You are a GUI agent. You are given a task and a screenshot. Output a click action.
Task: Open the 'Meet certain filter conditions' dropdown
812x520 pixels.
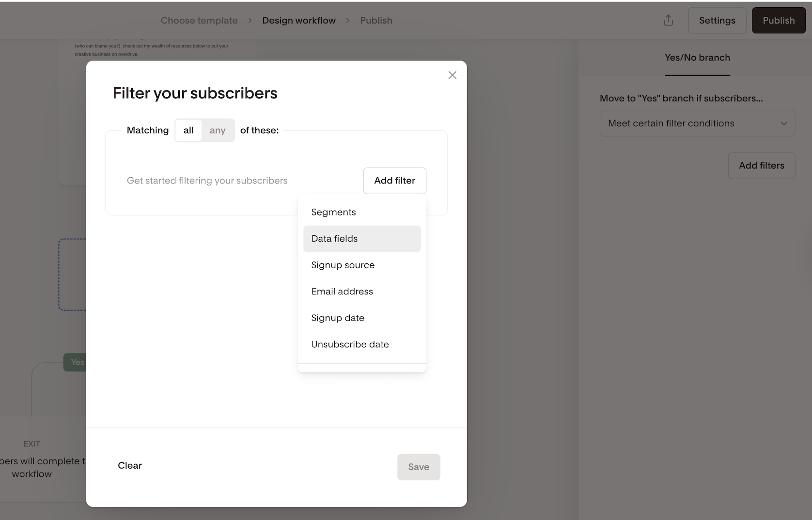click(x=697, y=123)
